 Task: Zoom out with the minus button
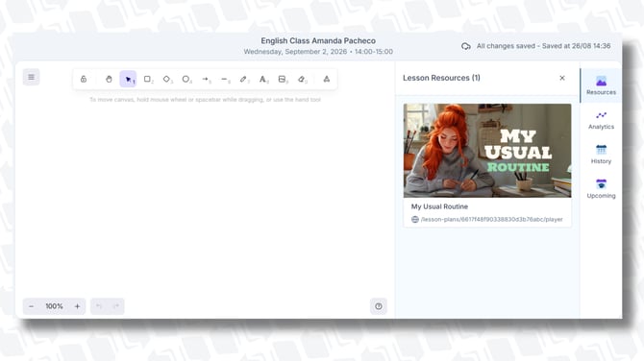click(x=31, y=306)
